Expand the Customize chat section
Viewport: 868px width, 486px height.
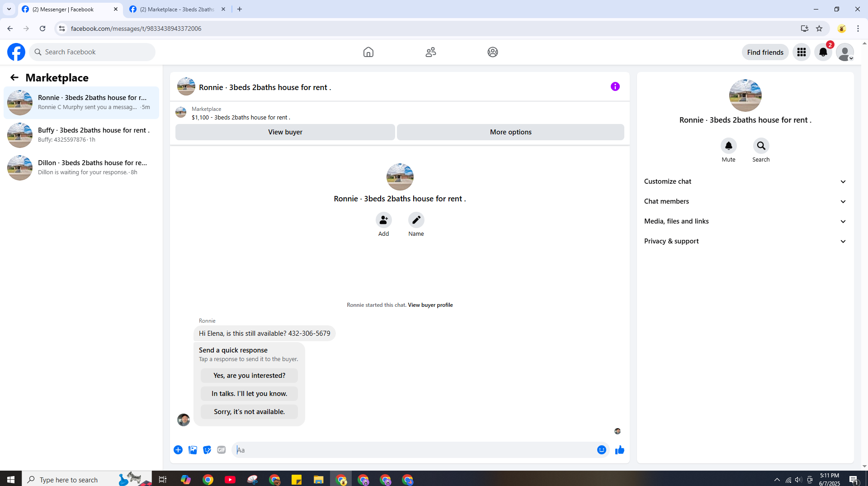pos(745,181)
